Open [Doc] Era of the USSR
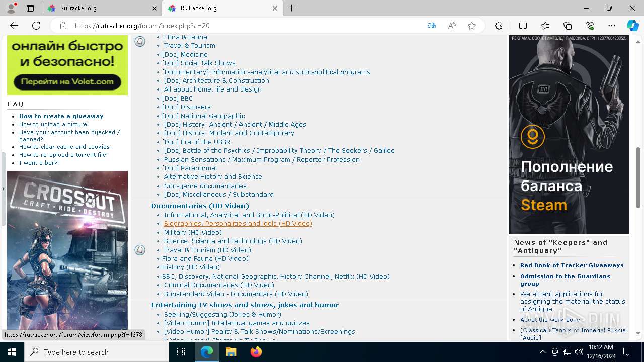 pyautogui.click(x=196, y=142)
